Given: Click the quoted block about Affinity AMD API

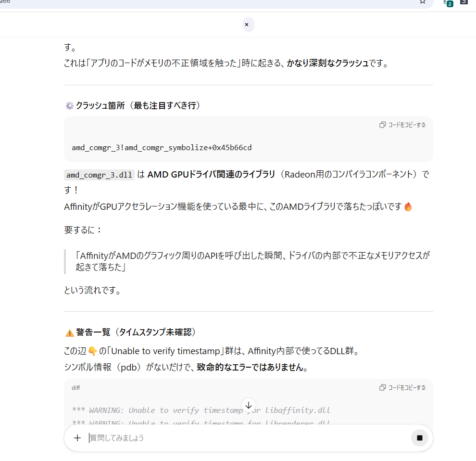Looking at the screenshot, I should point(252,261).
